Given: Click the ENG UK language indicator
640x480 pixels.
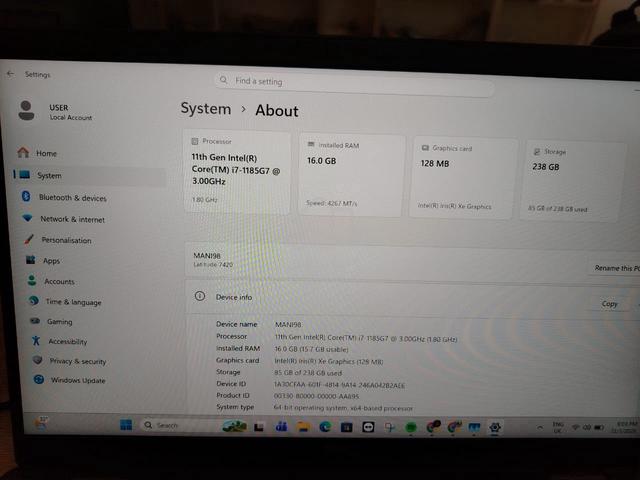Looking at the screenshot, I should (x=558, y=427).
